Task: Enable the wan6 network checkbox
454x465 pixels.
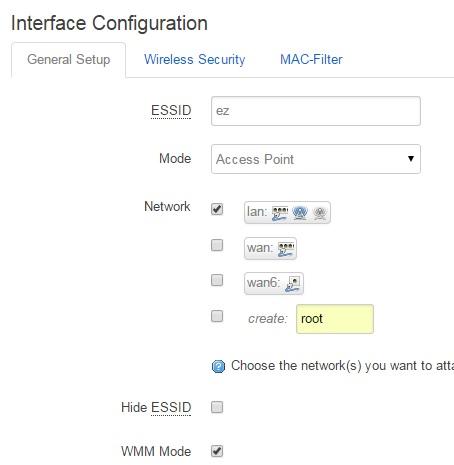Action: 217,280
